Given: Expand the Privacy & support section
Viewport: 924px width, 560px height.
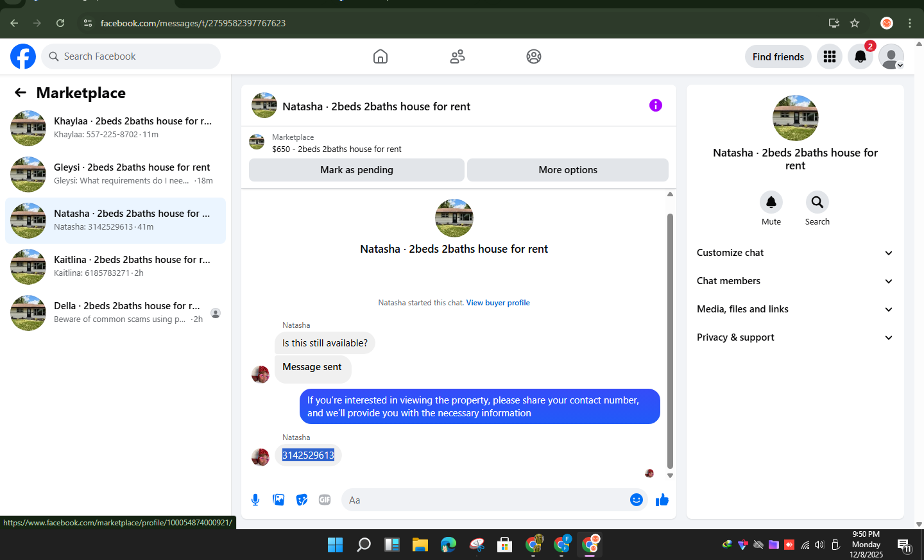Looking at the screenshot, I should click(x=795, y=337).
